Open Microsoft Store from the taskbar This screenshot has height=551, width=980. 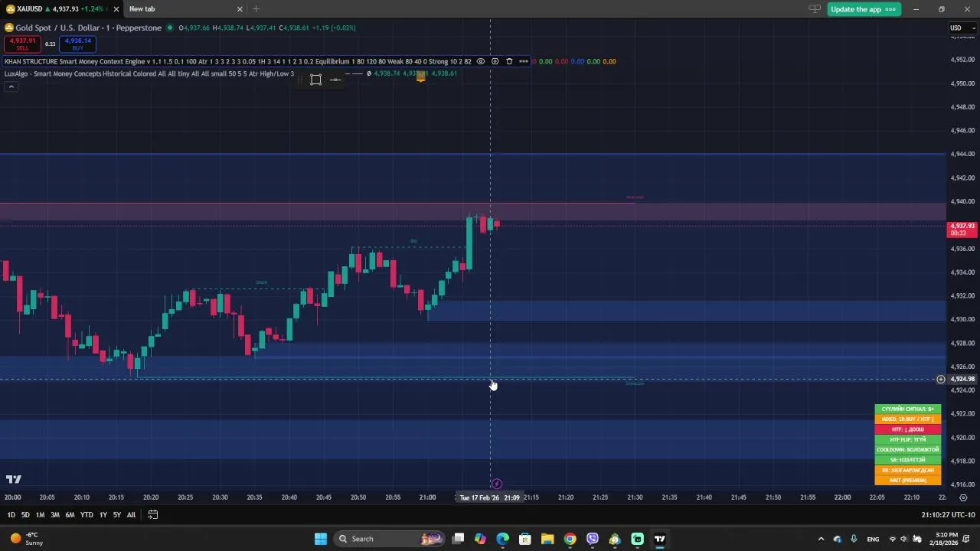525,539
